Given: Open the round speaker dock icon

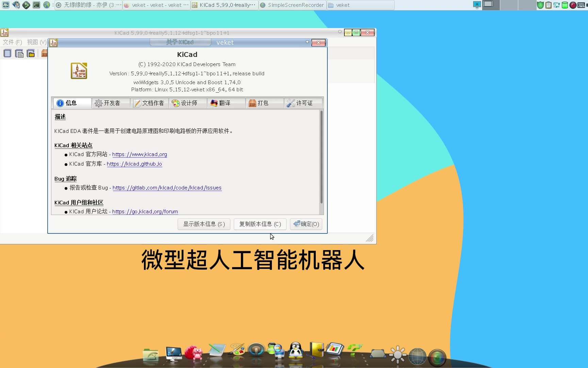Looking at the screenshot, I should point(256,350).
